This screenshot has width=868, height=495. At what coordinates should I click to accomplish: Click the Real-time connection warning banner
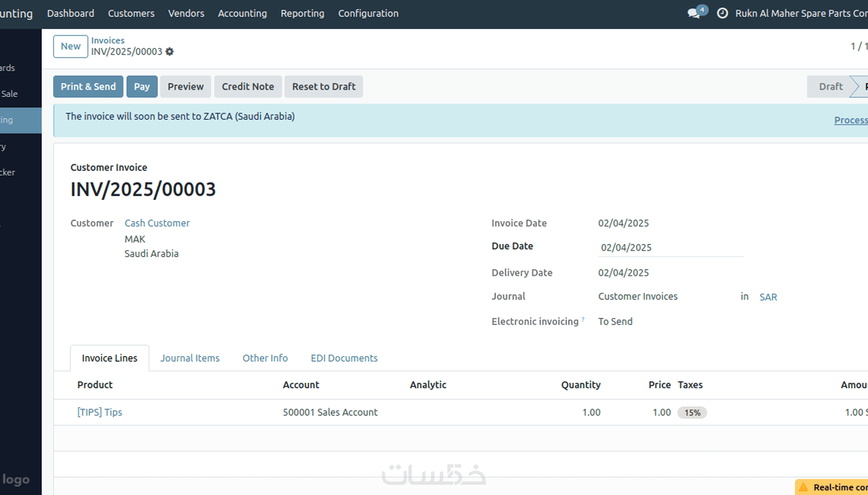click(x=832, y=487)
